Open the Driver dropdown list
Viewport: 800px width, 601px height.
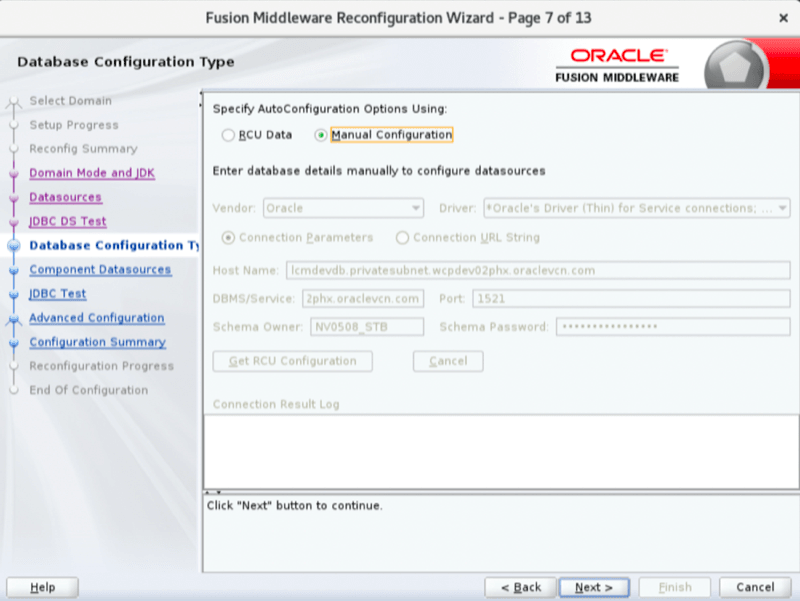(x=637, y=208)
